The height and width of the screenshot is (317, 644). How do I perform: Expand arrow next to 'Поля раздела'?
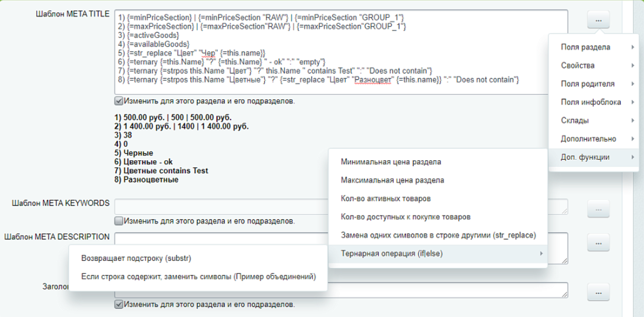click(633, 47)
